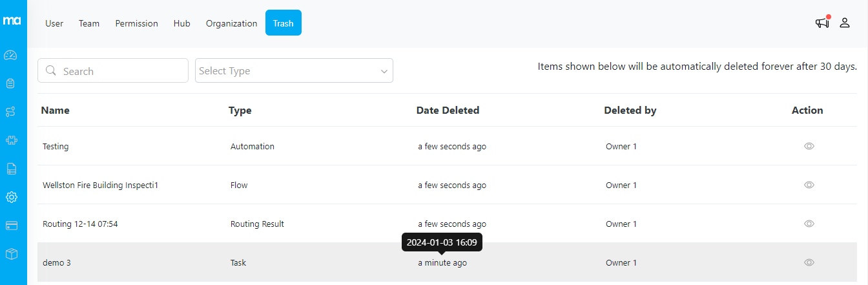Click eye icon for Routing 12-14 07:54
This screenshot has height=285, width=868.
click(809, 224)
